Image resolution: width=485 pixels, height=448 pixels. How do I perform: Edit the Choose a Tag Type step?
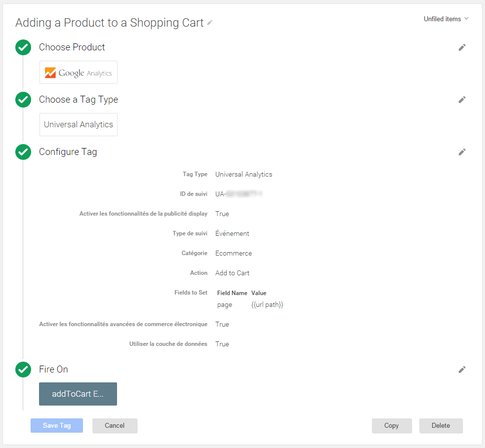pos(462,100)
